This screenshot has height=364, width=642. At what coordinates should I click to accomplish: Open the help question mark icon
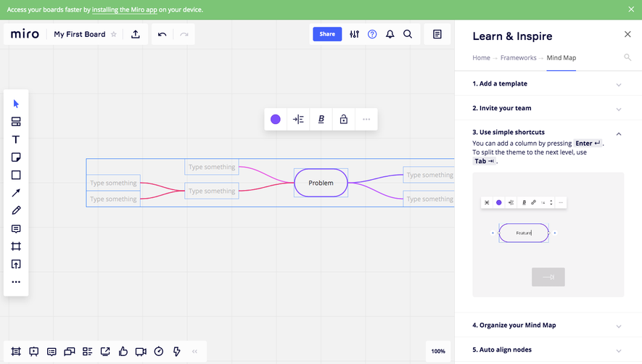372,34
